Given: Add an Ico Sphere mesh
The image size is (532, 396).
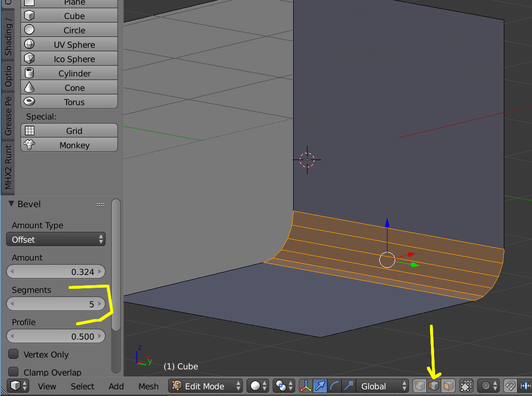Looking at the screenshot, I should click(x=69, y=59).
